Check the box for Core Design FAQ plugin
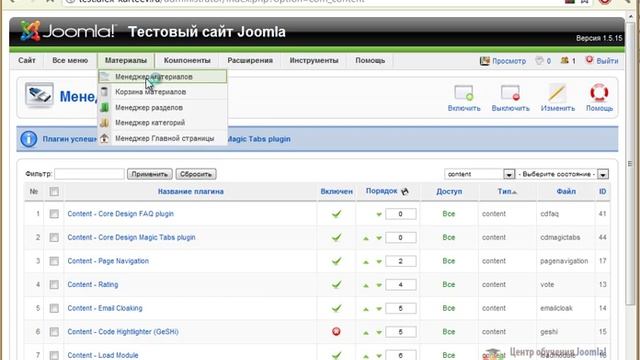Image resolution: width=640 pixels, height=360 pixels. coord(54,214)
